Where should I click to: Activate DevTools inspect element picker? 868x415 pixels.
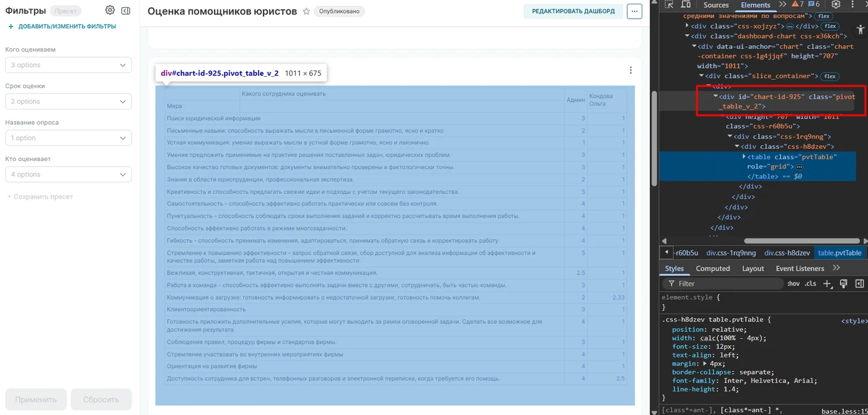point(670,4)
